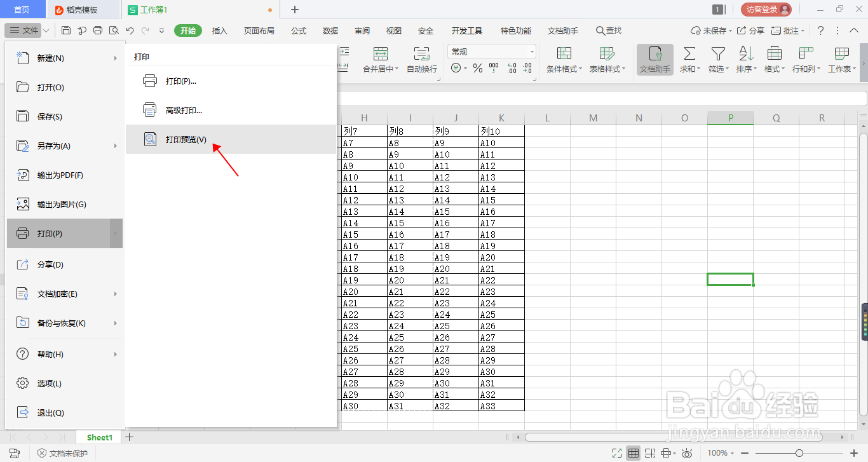The width and height of the screenshot is (868, 462).
Task: Click 行和列 rows and columns icon
Action: [806, 53]
